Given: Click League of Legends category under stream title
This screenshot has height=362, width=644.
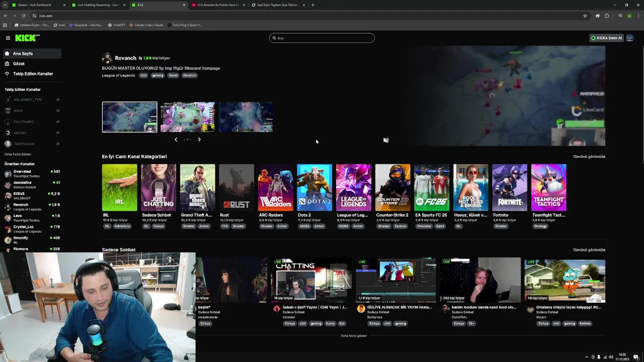Looking at the screenshot, I should click(118, 75).
